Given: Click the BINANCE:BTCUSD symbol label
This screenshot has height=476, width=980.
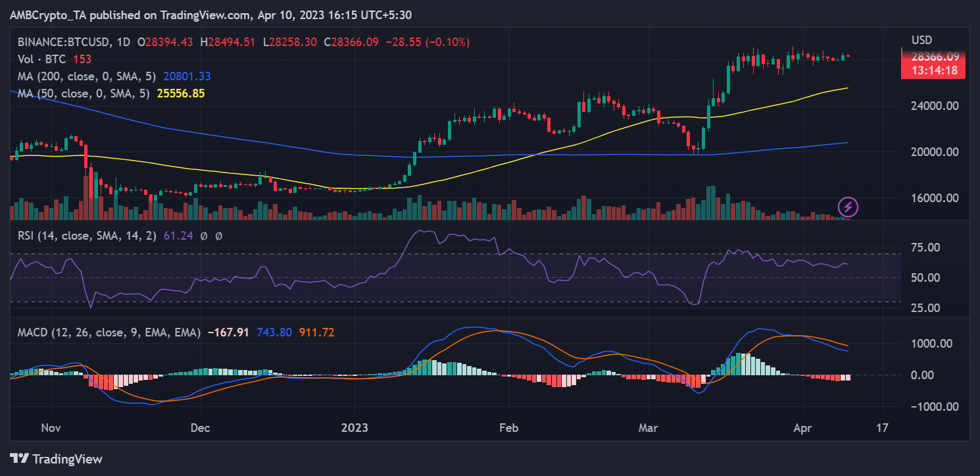Looking at the screenshot, I should [x=64, y=42].
